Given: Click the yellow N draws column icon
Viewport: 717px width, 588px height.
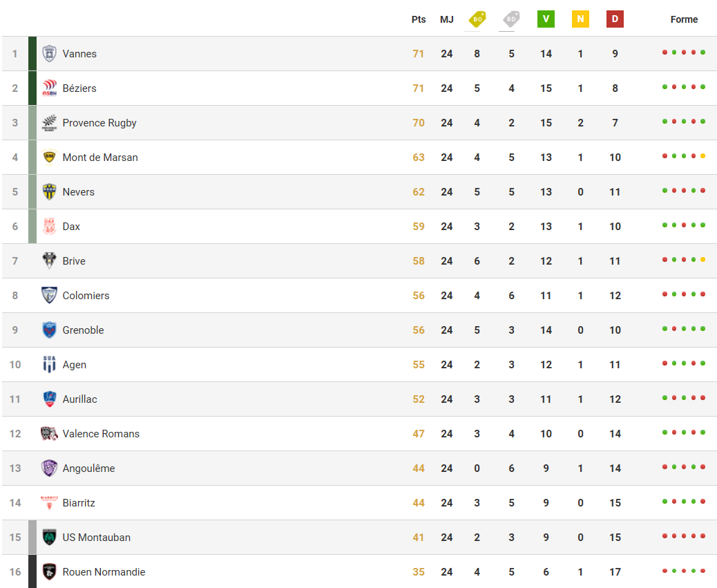Looking at the screenshot, I should (x=580, y=19).
